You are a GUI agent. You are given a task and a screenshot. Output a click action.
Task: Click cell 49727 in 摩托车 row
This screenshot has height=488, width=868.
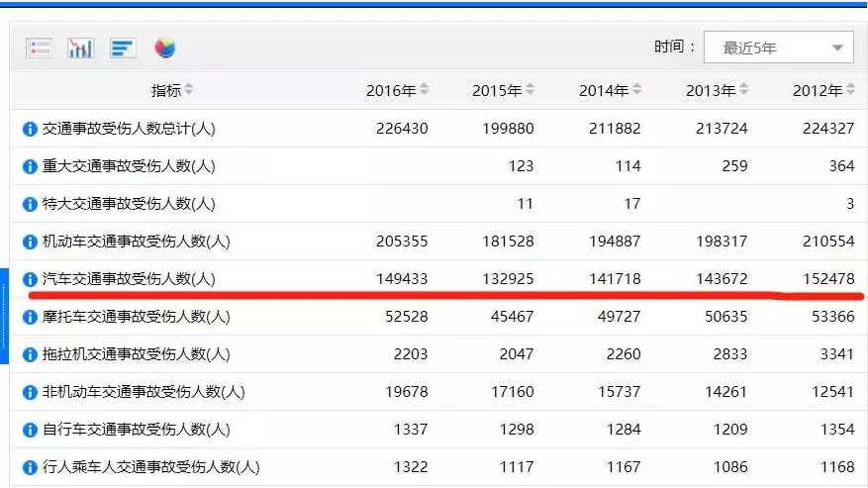(x=619, y=317)
